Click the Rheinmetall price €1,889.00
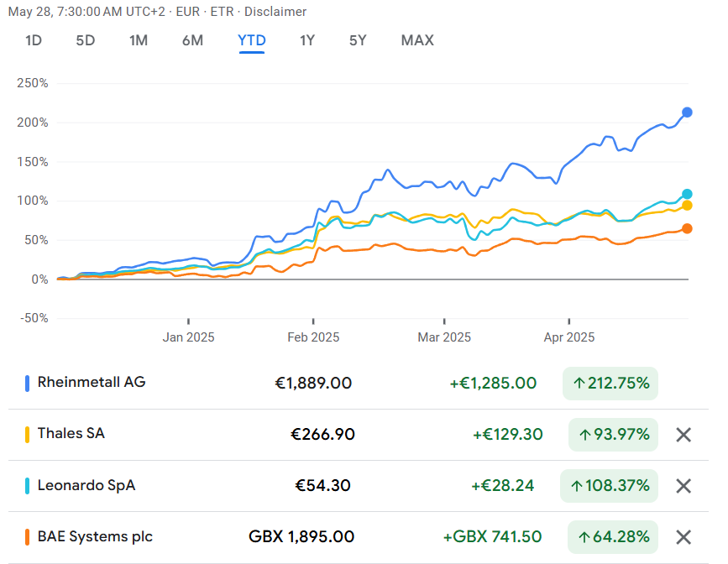The image size is (728, 564). pos(313,384)
